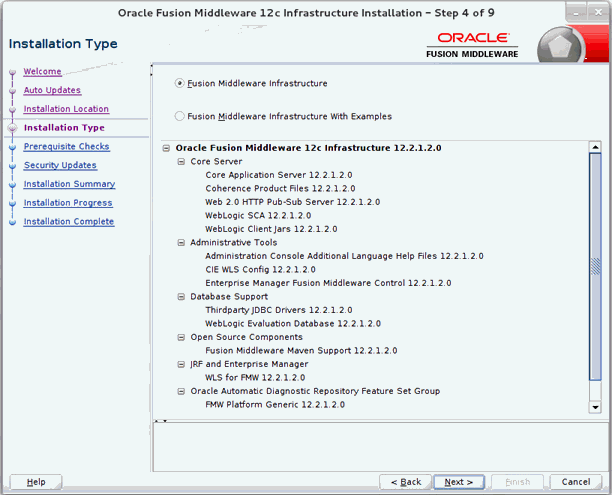Screen dimensions: 612x495
Task: Collapse the Core Server node
Action: point(181,162)
